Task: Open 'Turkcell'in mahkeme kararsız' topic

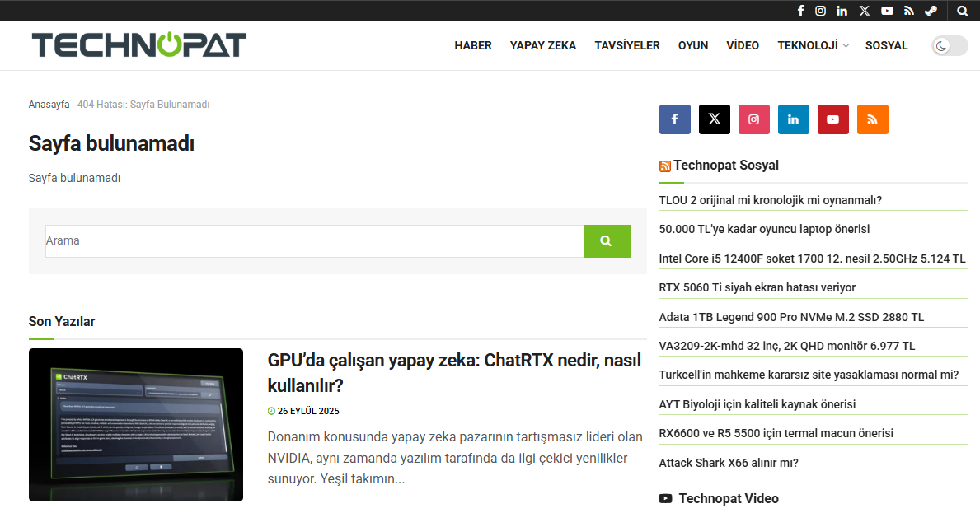Action: (x=809, y=375)
